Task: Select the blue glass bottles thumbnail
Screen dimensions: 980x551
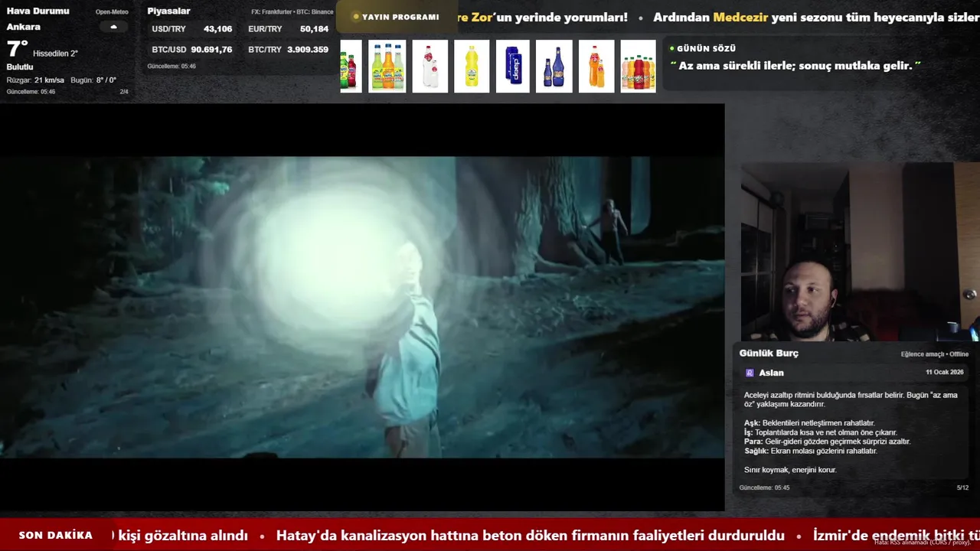Action: 554,67
